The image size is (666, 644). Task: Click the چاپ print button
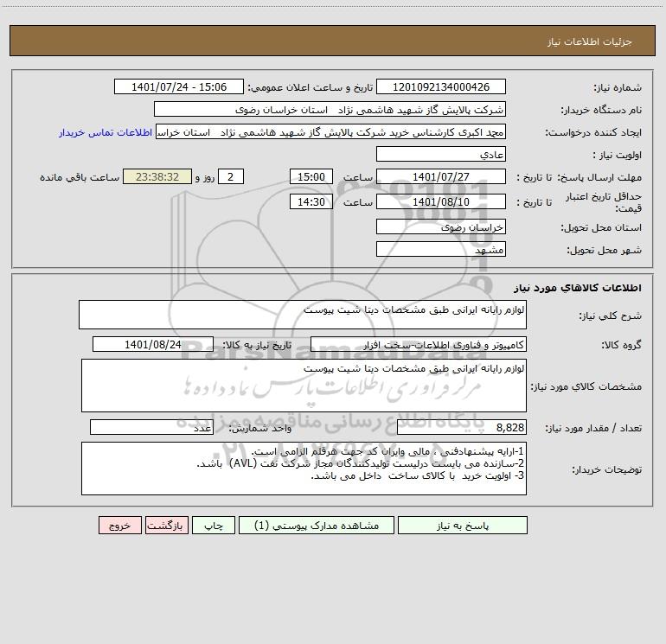[x=214, y=525]
